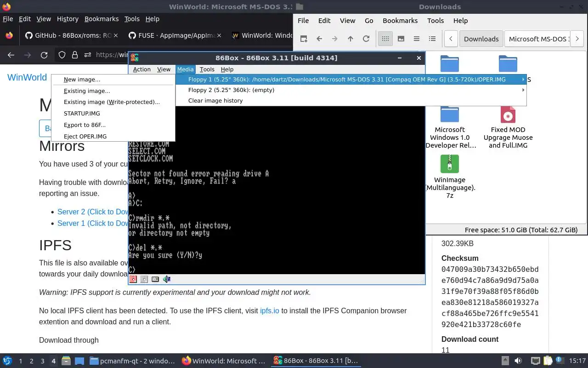The height and width of the screenshot is (368, 588).
Task: Click the WinWorld Firefox taskbar entry
Action: tap(224, 361)
